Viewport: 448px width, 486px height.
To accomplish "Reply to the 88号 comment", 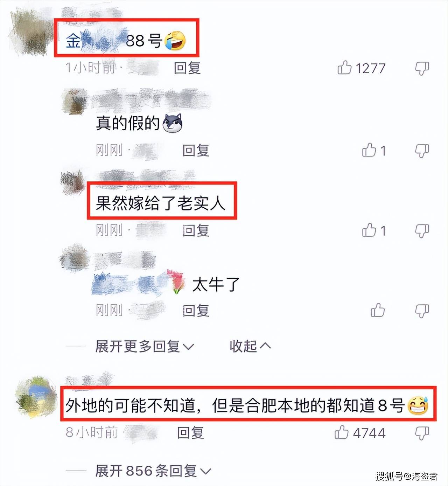I will pos(187,68).
